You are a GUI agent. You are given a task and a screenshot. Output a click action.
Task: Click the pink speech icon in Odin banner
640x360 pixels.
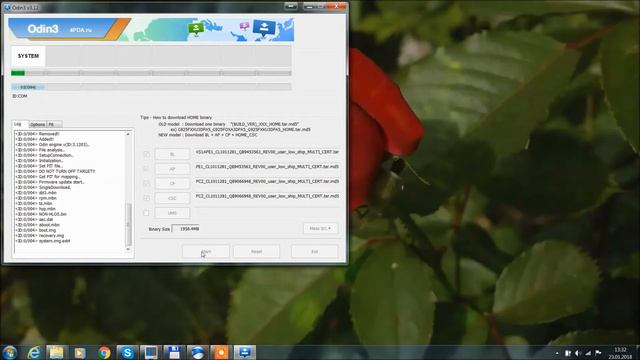point(244,27)
